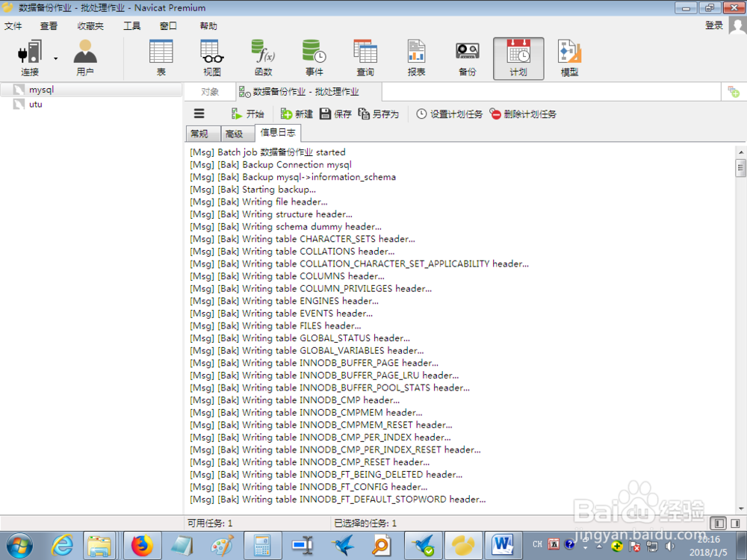Open the 用户 (User) toolbar icon
The width and height of the screenshot is (747, 560).
85,58
